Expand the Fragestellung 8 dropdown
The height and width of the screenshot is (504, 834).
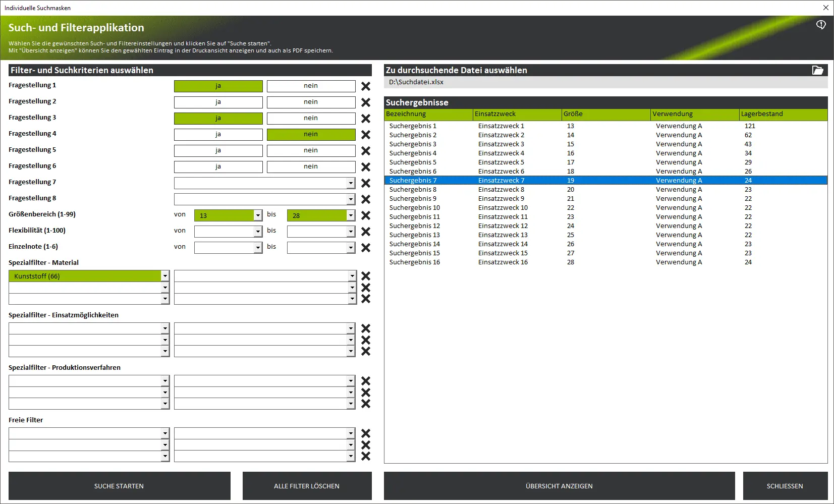(351, 199)
